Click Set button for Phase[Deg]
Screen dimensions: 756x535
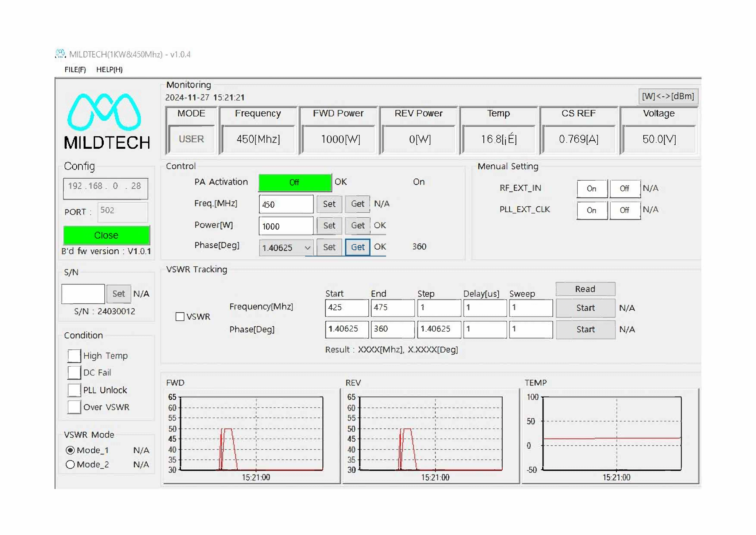pos(329,247)
